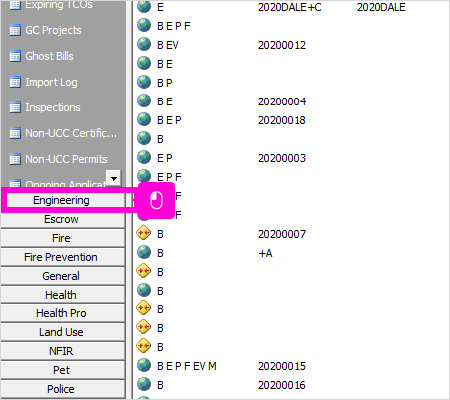Click the Non-UCC Permits table icon
Viewport: 450px width, 400px height.
click(15, 159)
